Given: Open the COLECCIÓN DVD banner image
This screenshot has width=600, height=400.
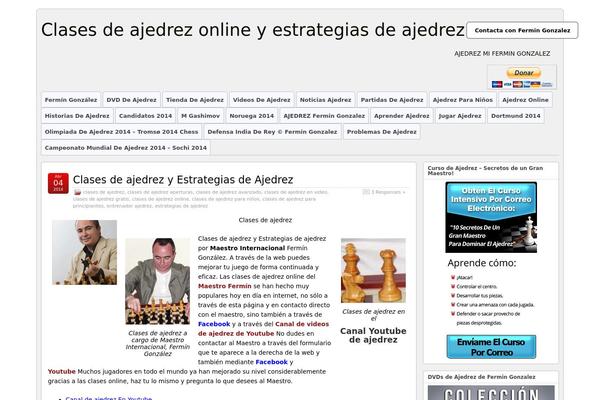Looking at the screenshot, I should tap(491, 393).
